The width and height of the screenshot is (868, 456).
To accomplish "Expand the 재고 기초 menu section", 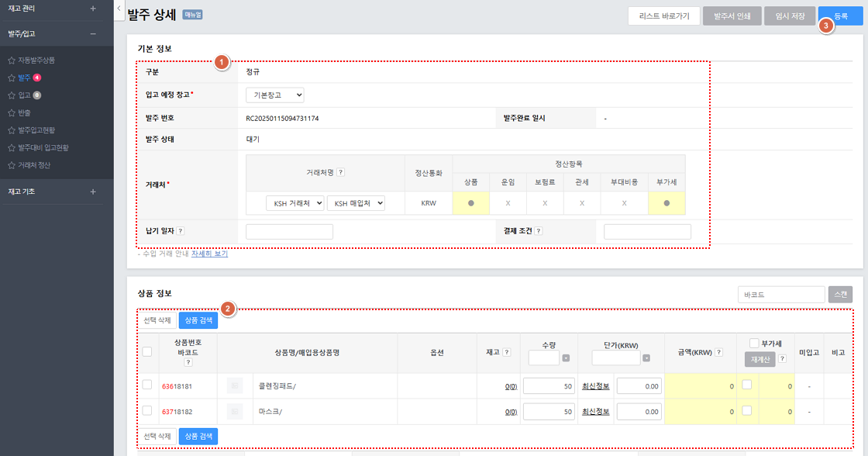I will [x=93, y=192].
